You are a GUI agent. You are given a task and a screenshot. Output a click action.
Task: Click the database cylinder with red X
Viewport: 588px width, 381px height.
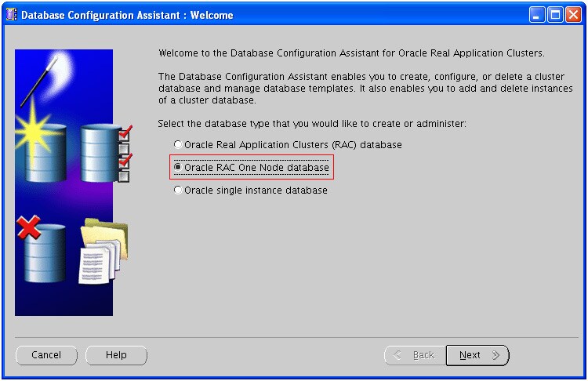click(42, 249)
